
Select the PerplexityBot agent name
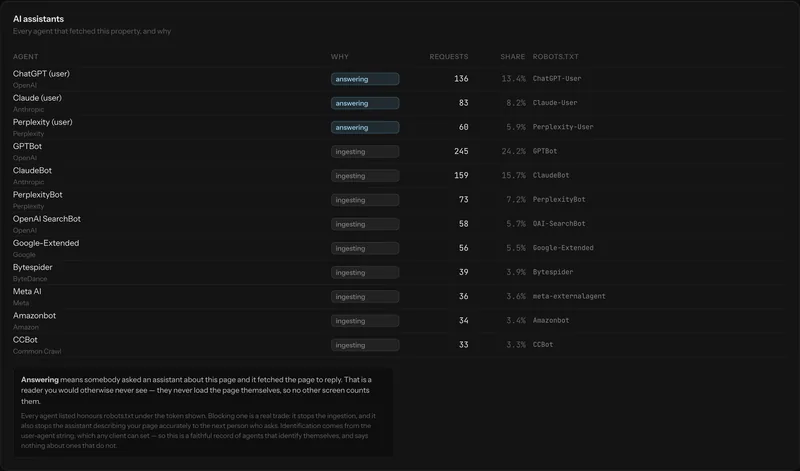[38, 194]
